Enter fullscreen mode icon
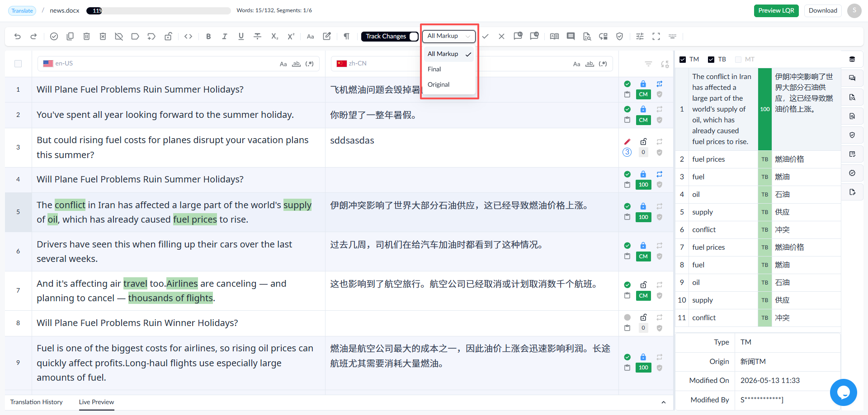The width and height of the screenshot is (868, 415). tap(656, 37)
